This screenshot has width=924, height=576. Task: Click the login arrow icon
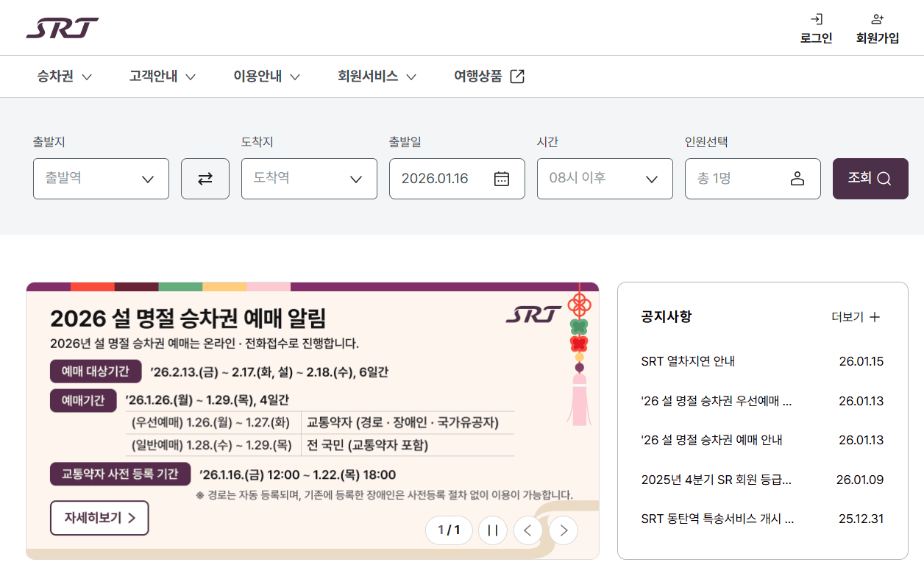point(816,19)
